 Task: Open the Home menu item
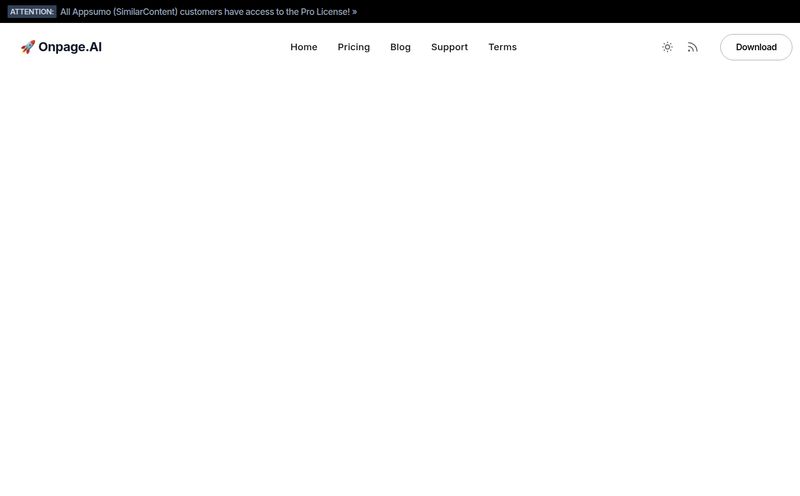coord(304,47)
